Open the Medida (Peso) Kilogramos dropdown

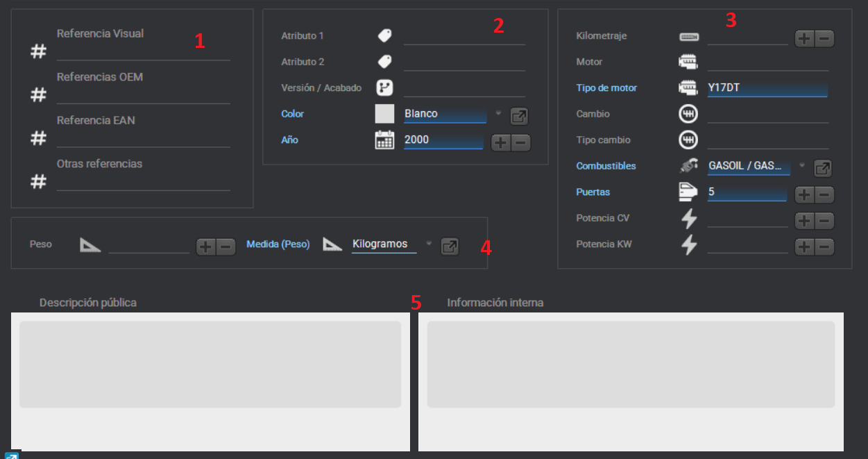click(428, 244)
